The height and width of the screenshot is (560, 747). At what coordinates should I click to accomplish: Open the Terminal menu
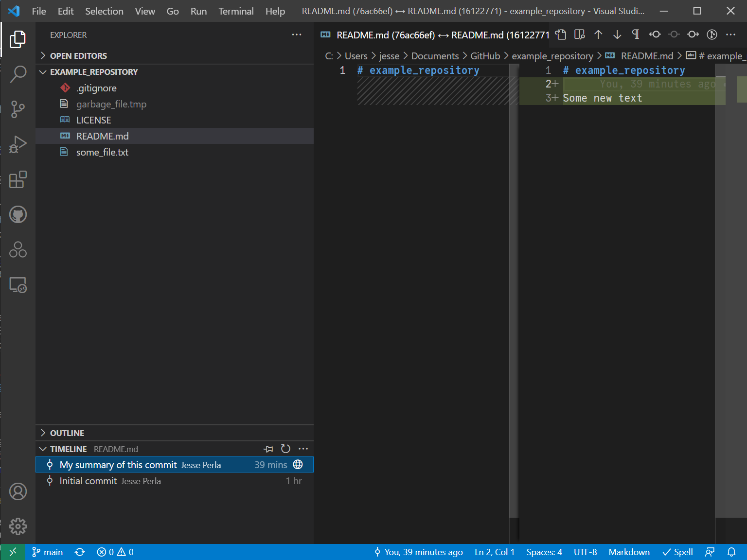[x=236, y=11]
